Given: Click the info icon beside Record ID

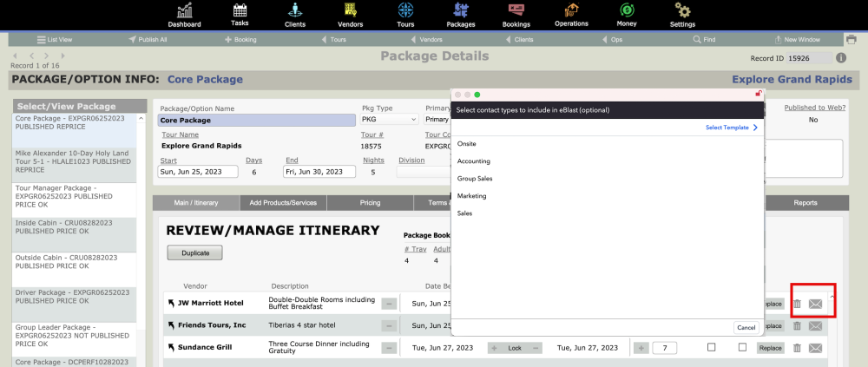Looking at the screenshot, I should (x=841, y=57).
